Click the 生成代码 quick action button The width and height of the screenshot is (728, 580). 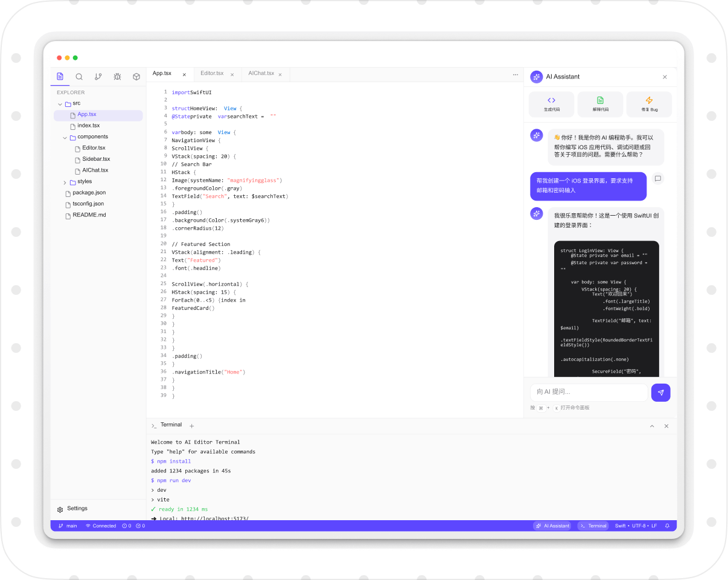[551, 104]
